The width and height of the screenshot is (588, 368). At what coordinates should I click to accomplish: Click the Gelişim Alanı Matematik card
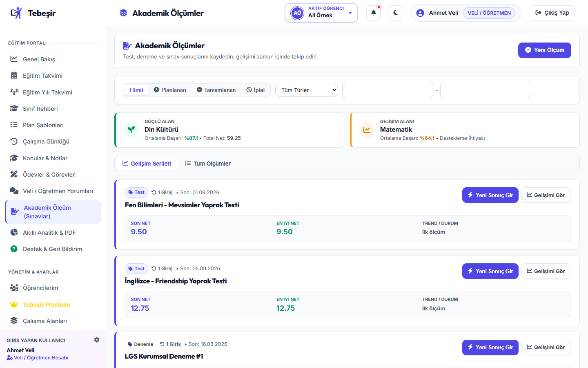click(x=465, y=130)
